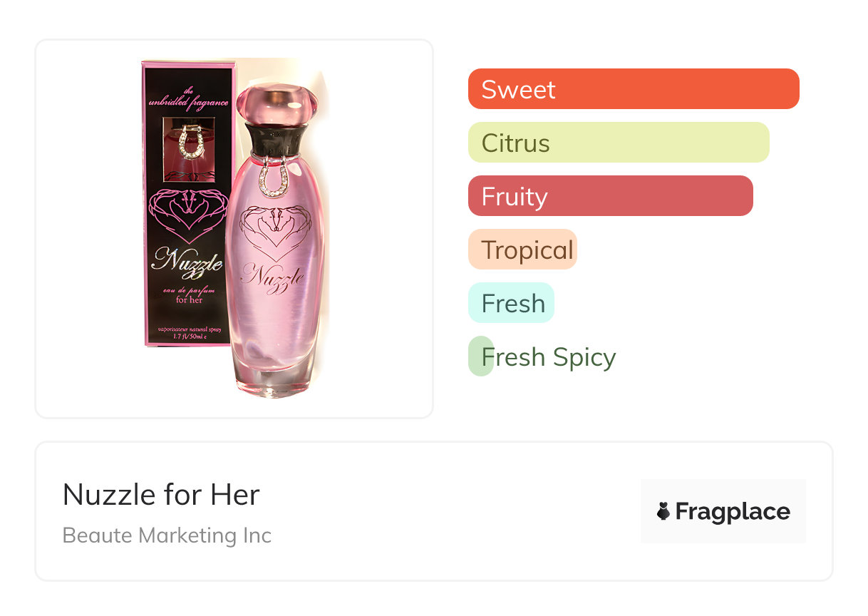
Task: Click the Beaute Marketing Inc brand name
Action: pos(167,535)
